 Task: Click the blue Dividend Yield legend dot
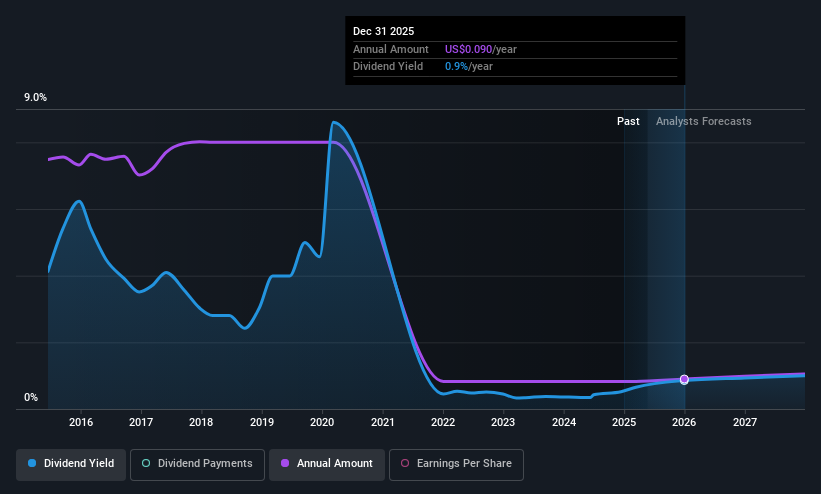32,464
